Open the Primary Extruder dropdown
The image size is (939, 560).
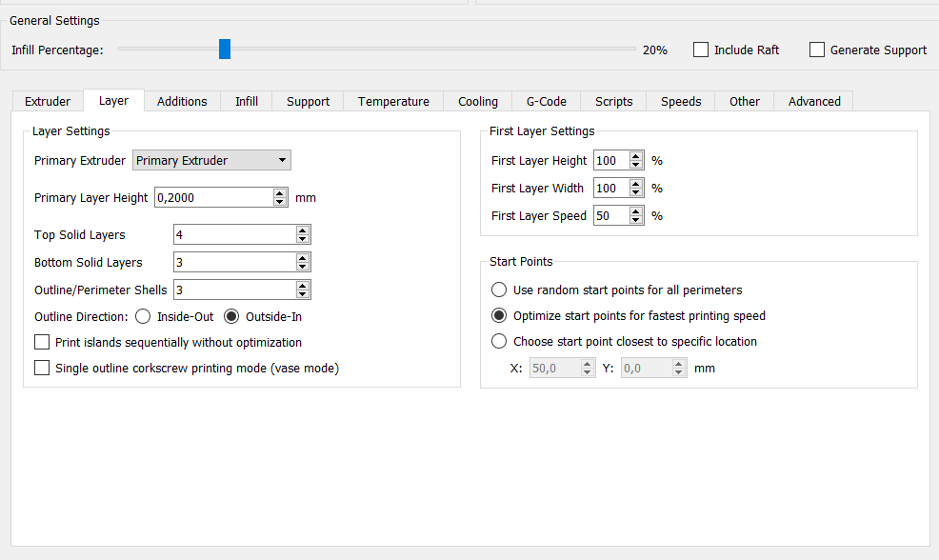(211, 160)
